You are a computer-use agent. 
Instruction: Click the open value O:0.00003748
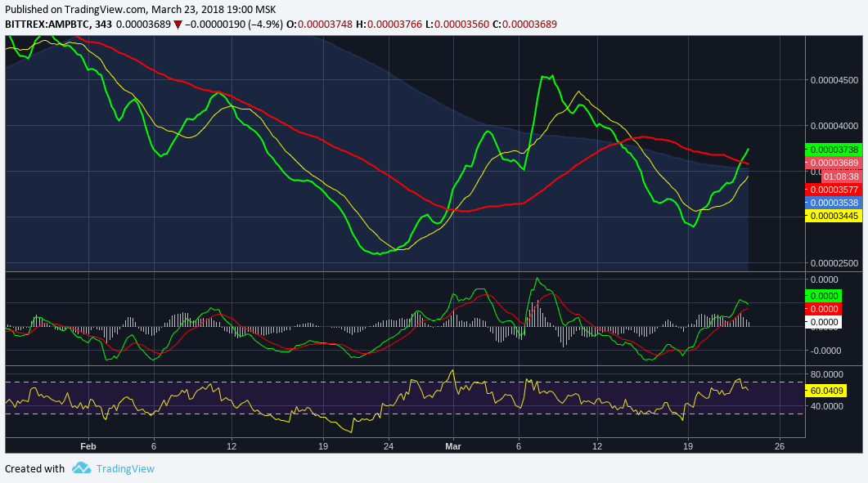point(319,25)
